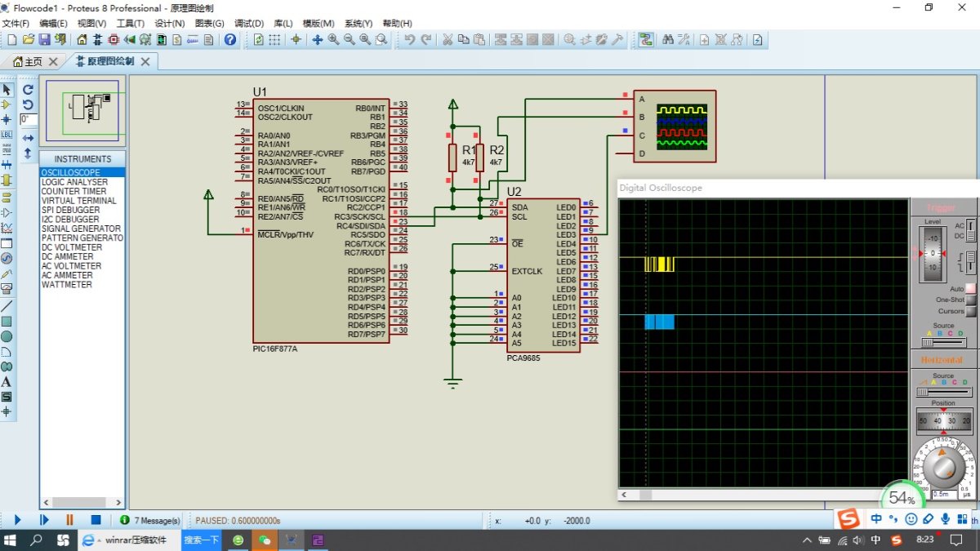Click the Undo arrow in the toolbar
This screenshot has width=980, height=551.
(409, 39)
